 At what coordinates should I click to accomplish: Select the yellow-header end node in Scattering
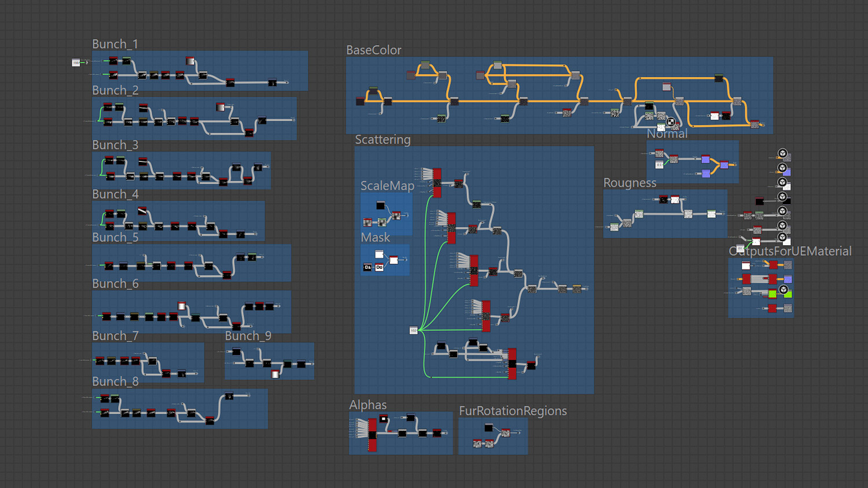pyautogui.click(x=577, y=288)
